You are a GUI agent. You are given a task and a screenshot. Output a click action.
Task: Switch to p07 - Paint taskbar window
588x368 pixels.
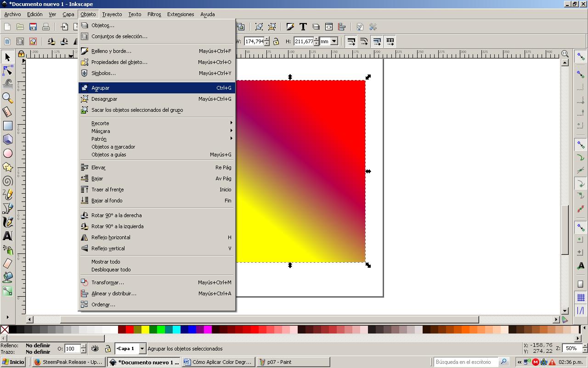(293, 362)
